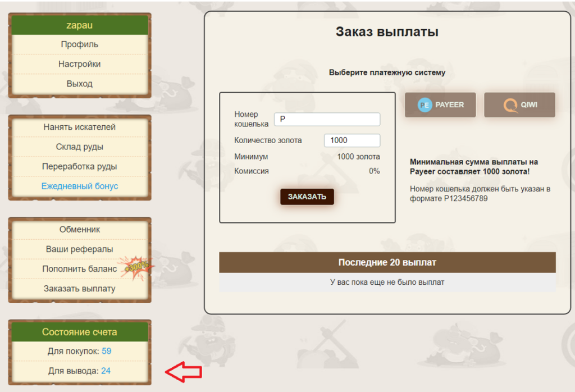Click the username zapau header
575x392 pixels.
click(x=80, y=25)
